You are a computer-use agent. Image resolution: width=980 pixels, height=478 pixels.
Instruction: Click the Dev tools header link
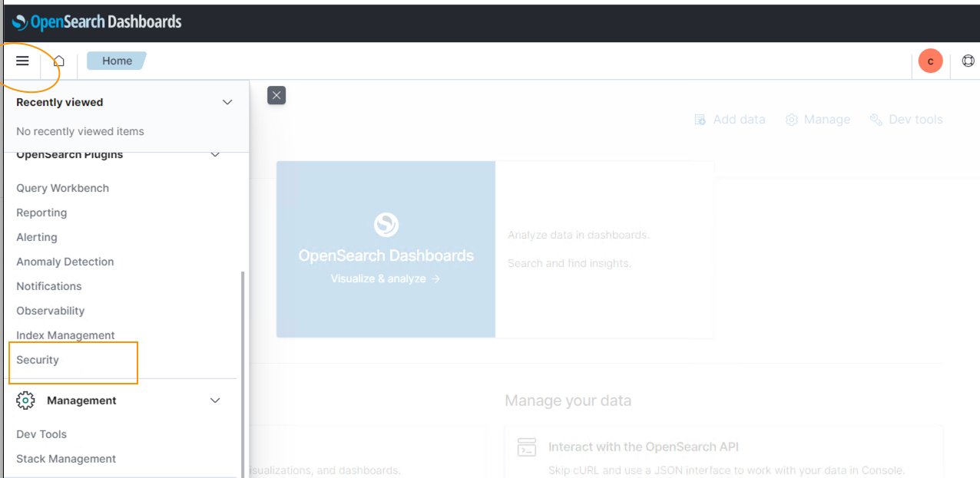pos(906,120)
